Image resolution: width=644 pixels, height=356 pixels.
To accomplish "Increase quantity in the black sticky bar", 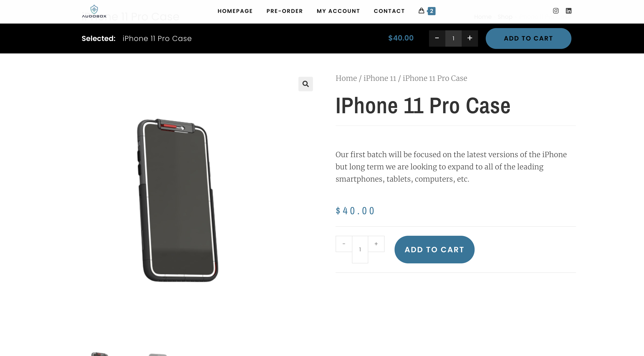I will [x=470, y=38].
